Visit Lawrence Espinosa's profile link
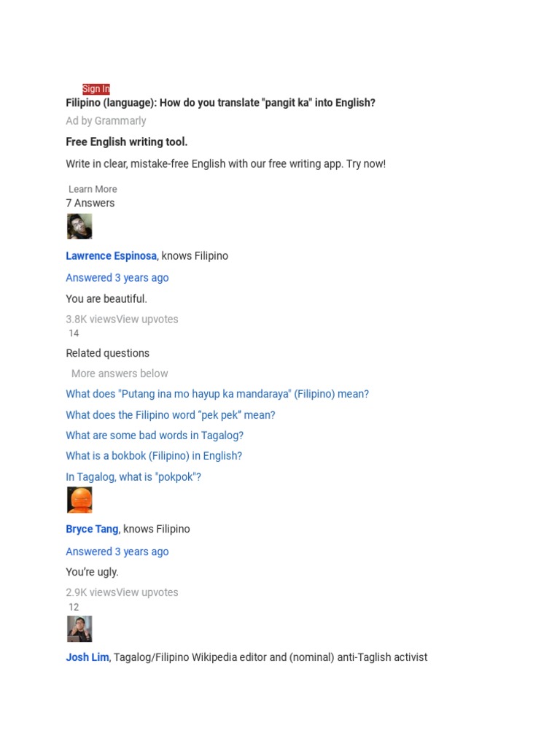Screen dimensions: 560x747 (x=111, y=256)
